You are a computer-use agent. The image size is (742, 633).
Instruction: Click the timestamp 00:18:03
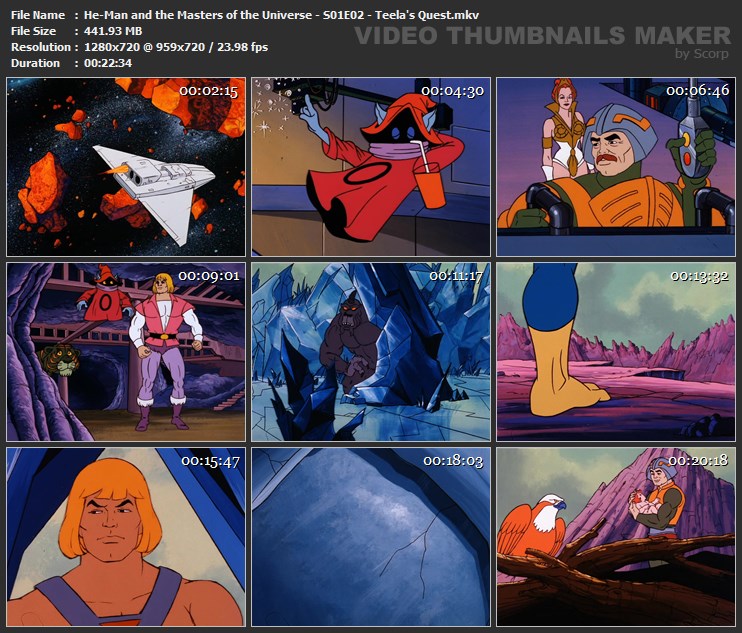pyautogui.click(x=453, y=461)
